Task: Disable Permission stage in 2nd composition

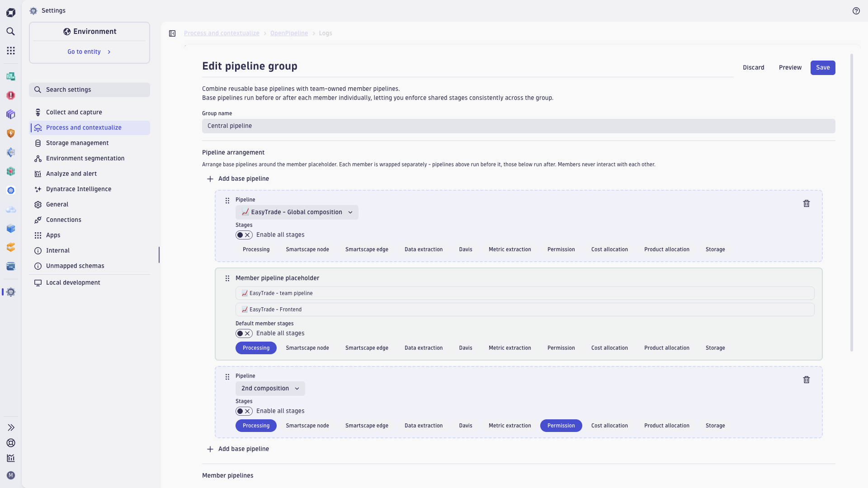Action: [561, 426]
